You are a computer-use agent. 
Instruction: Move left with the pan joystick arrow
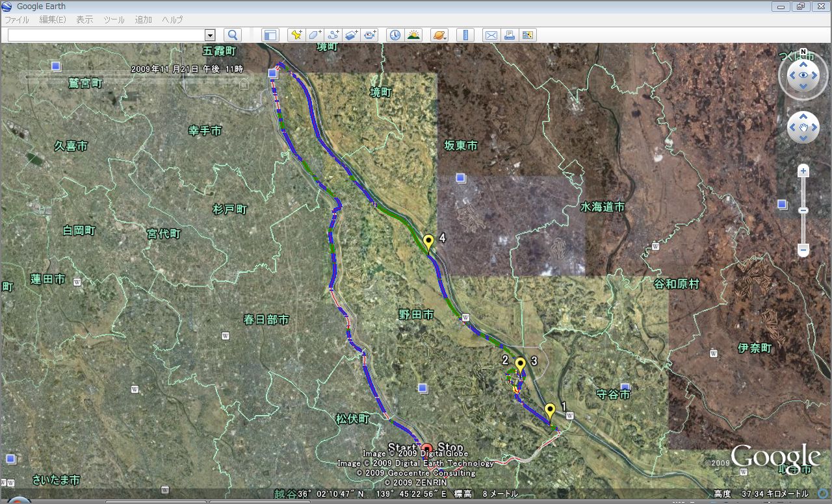tap(793, 127)
